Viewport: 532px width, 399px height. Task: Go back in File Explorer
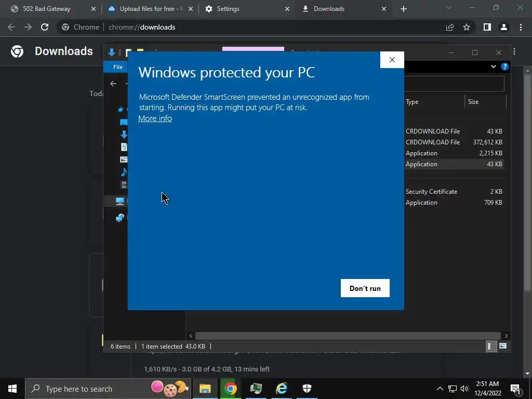[x=113, y=84]
